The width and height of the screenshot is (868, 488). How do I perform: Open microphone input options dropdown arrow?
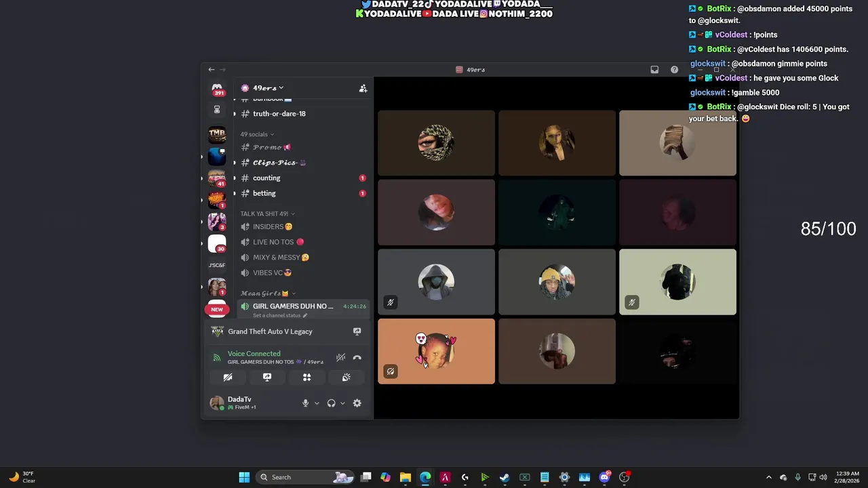[x=317, y=403]
